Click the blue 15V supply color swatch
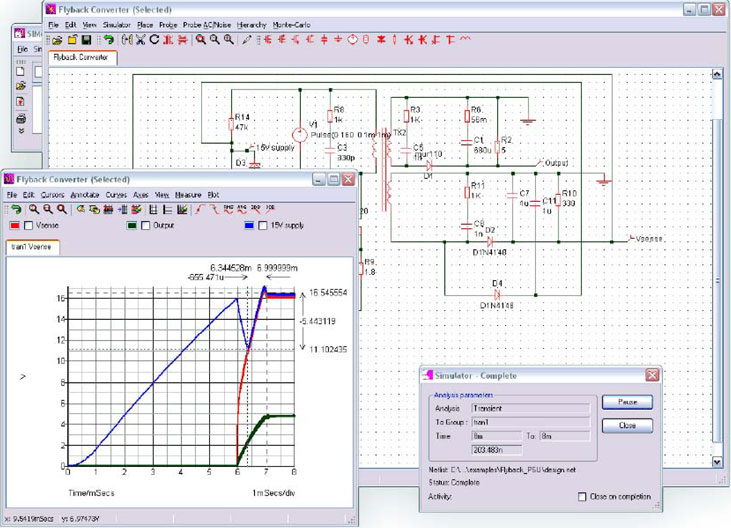The height and width of the screenshot is (528, 731). (249, 226)
